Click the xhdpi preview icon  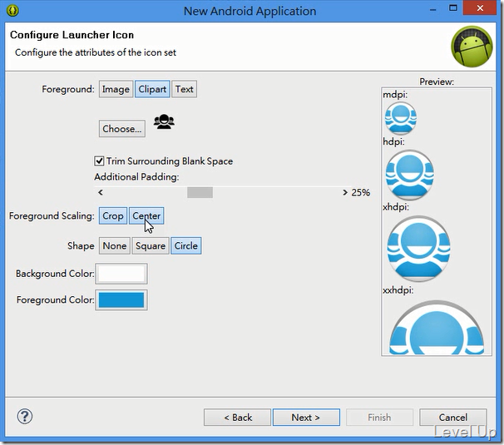(418, 249)
